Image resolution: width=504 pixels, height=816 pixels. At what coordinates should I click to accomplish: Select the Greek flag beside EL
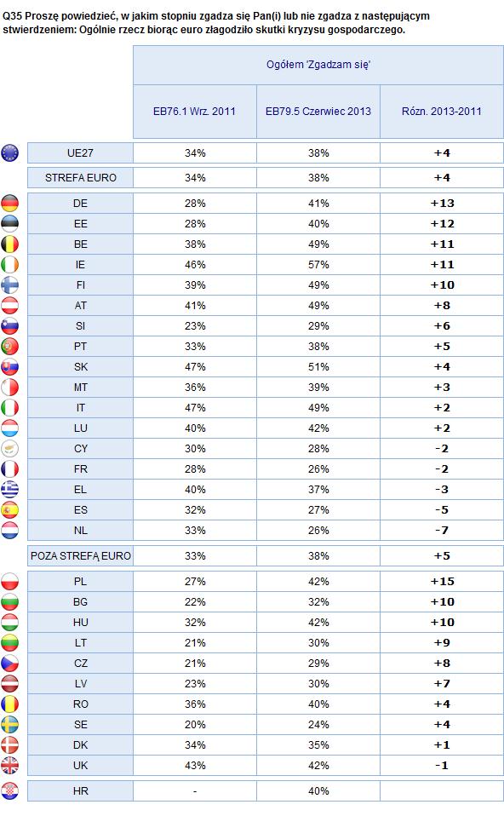coord(9,489)
